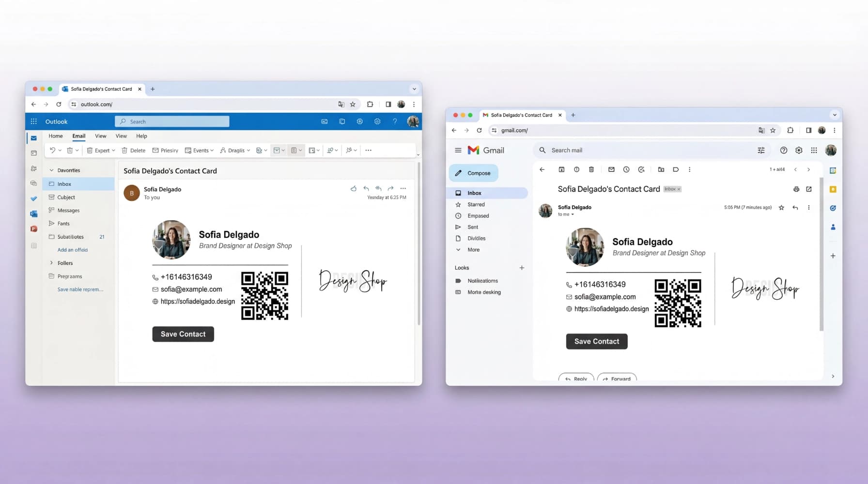Screen dimensions: 868x484
Task: Open the https://sofiadelgado.design link
Action: click(x=611, y=308)
